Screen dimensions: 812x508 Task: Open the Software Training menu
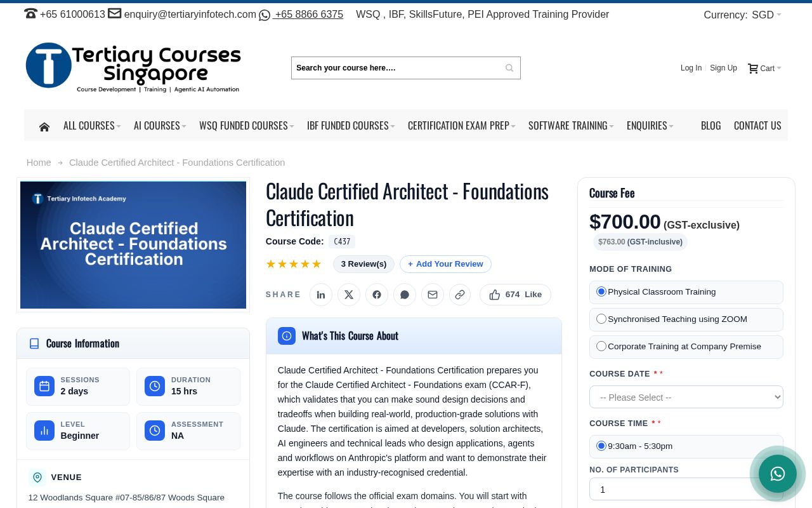pyautogui.click(x=571, y=126)
